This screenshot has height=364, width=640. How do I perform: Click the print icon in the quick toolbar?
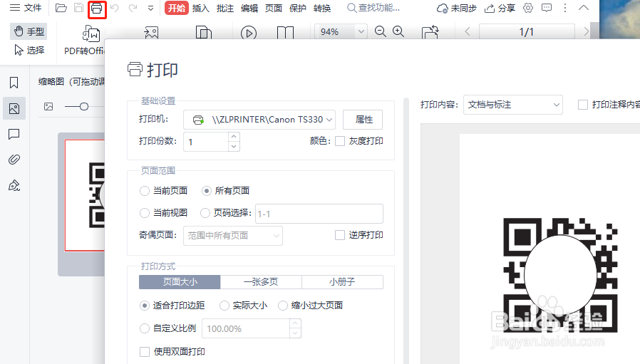[x=97, y=8]
